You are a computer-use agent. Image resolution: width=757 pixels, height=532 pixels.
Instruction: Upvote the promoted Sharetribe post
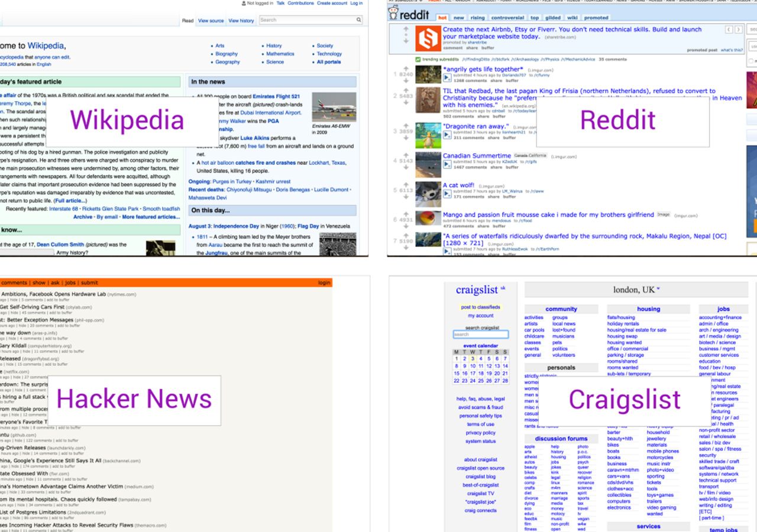(x=406, y=29)
